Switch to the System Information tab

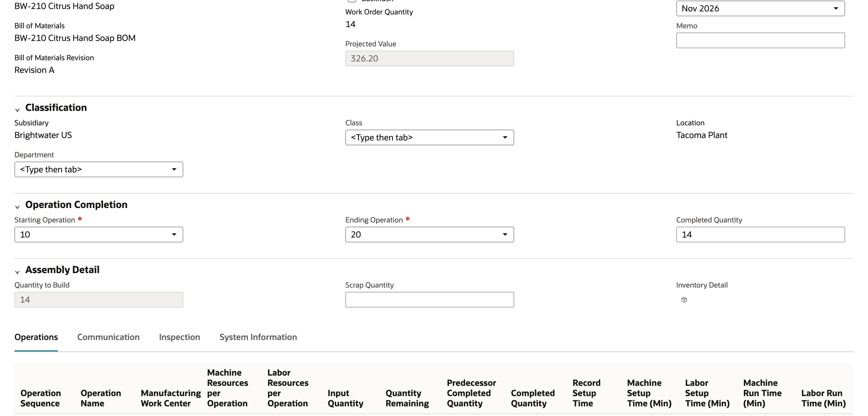tap(258, 337)
